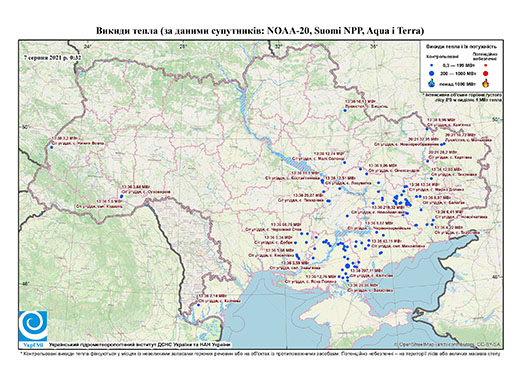Click the institute credit text beside logo
520x368 pixels.
[139, 344]
